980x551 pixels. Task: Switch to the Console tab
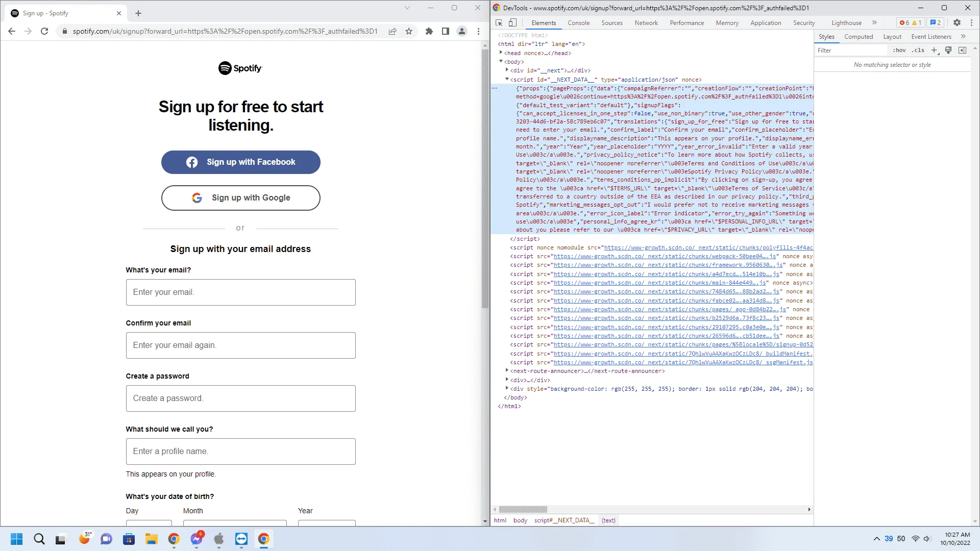click(578, 23)
